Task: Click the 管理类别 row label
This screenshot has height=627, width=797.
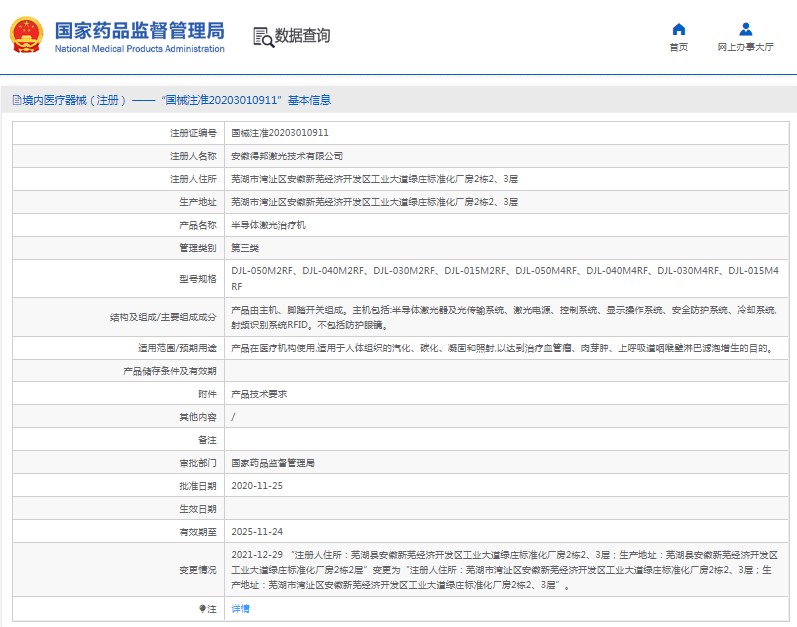Action: pos(198,248)
